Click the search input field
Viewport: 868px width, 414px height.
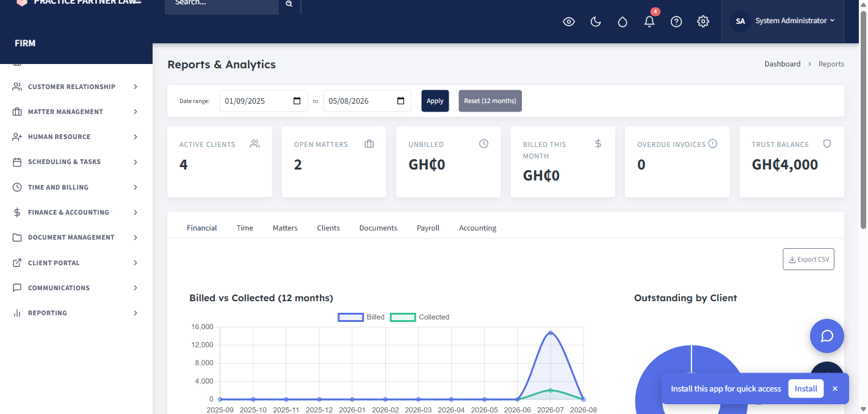222,4
